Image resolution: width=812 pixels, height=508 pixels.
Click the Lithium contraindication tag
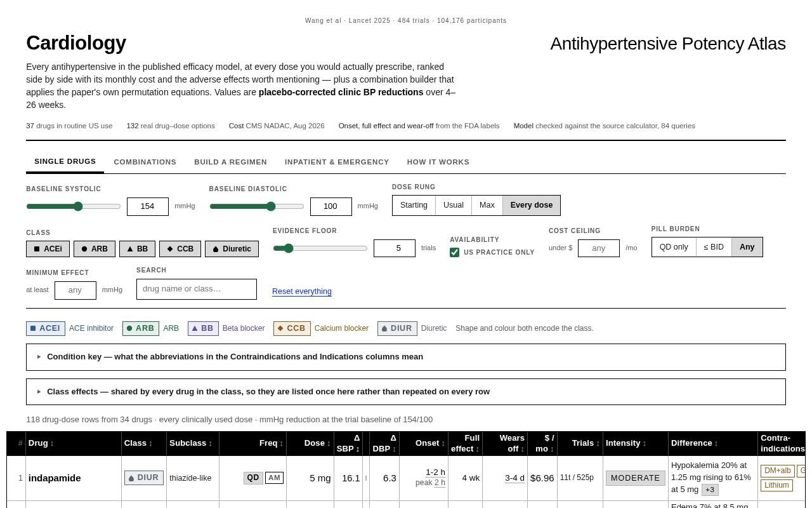pyautogui.click(x=776, y=485)
